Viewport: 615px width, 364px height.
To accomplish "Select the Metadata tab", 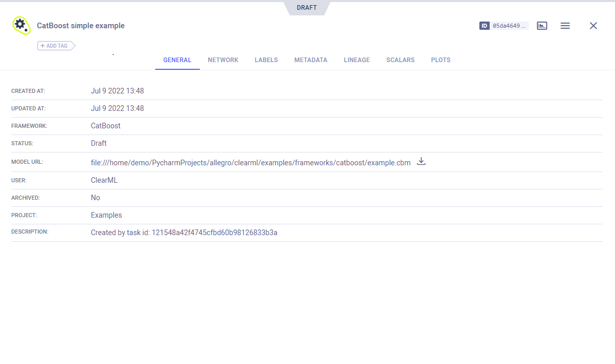I will [x=310, y=60].
